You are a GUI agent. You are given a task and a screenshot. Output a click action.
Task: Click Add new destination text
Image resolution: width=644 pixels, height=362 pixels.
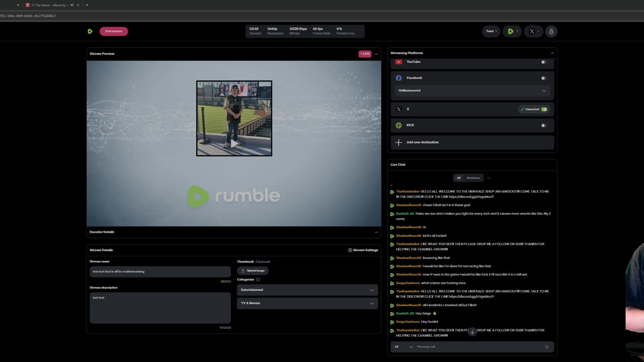[x=423, y=142]
